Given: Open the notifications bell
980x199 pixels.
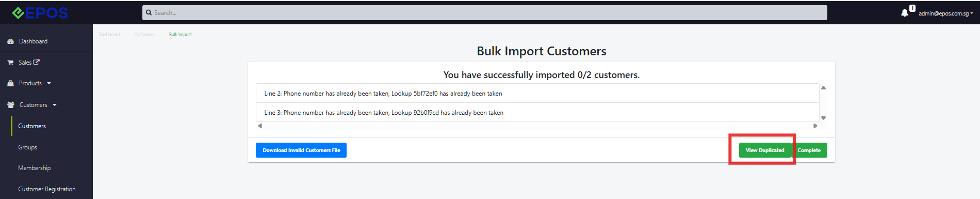Looking at the screenshot, I should pyautogui.click(x=905, y=13).
